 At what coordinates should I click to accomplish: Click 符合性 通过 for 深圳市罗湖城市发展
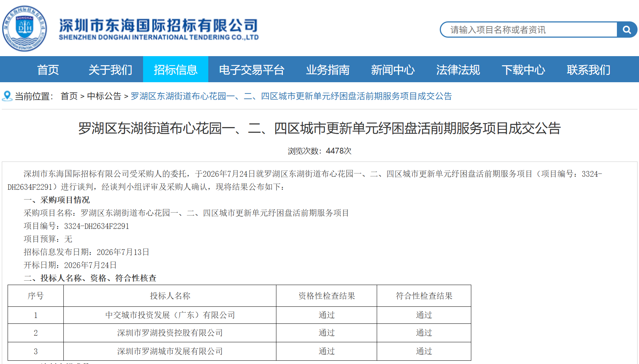(424, 351)
